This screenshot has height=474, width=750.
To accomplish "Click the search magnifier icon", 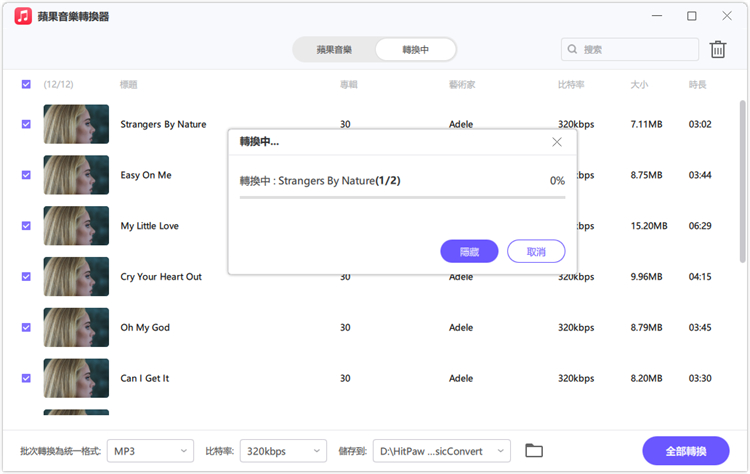I will [572, 49].
